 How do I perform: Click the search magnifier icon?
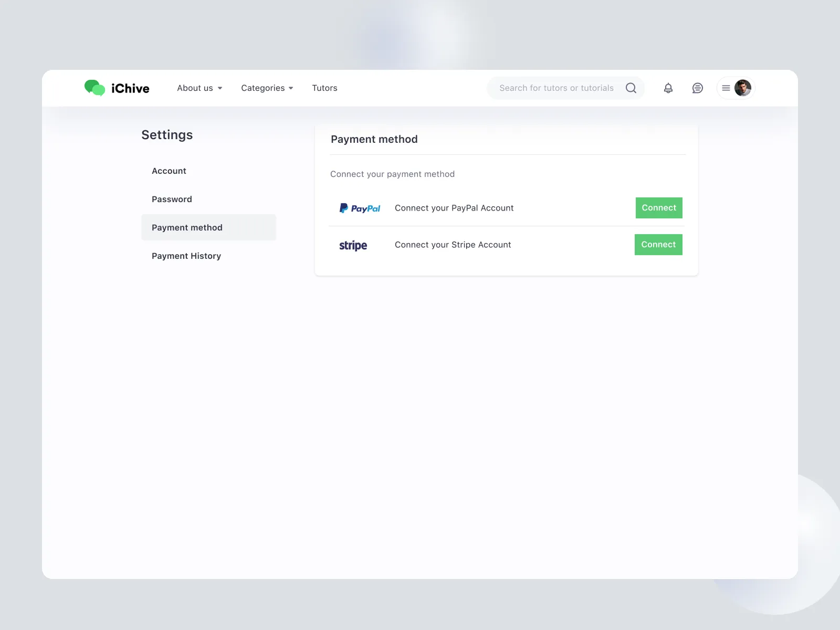(631, 88)
